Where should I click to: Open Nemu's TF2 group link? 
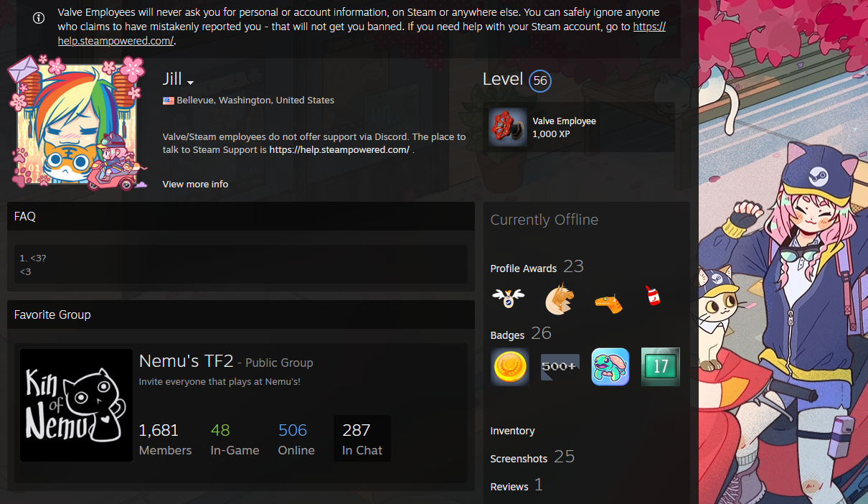pyautogui.click(x=185, y=361)
